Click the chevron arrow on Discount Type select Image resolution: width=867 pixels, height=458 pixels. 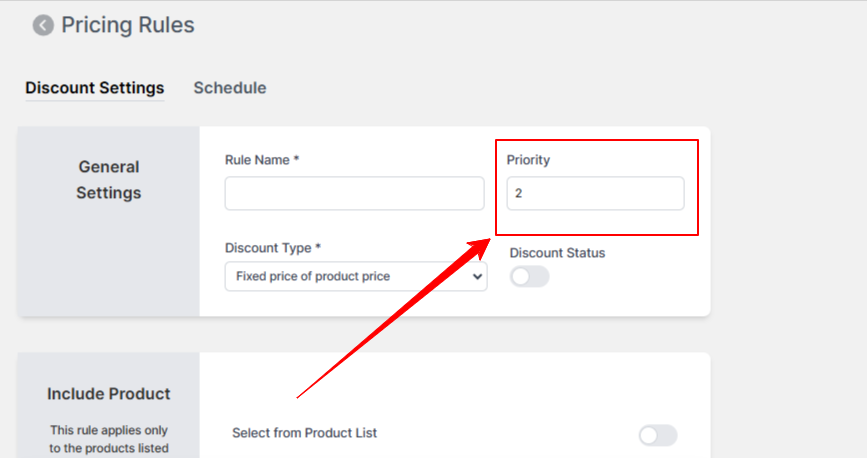click(x=477, y=277)
